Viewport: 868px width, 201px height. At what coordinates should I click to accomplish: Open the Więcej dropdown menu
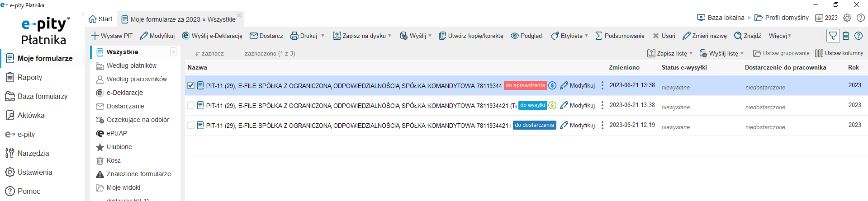point(780,36)
